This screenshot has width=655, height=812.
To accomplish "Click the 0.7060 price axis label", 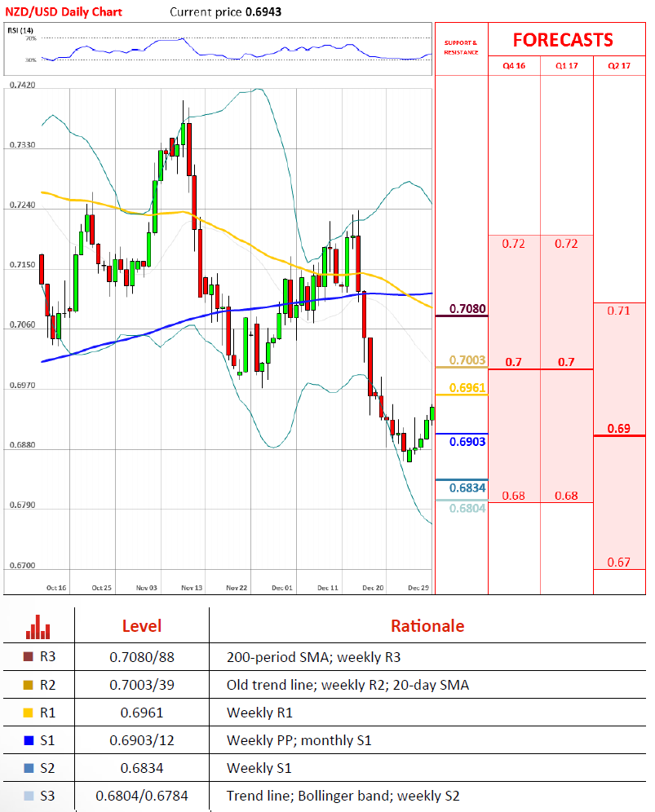I will click(x=22, y=324).
